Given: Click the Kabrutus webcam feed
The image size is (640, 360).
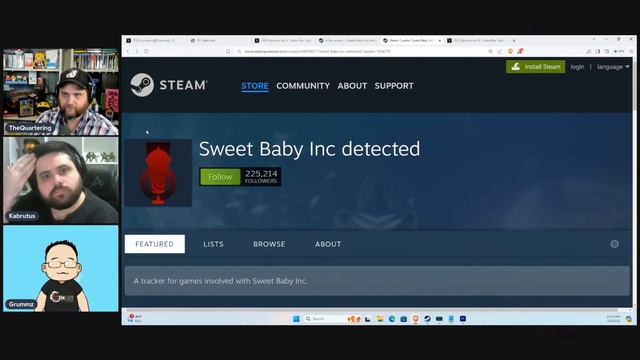Looking at the screenshot, I should point(61,180).
